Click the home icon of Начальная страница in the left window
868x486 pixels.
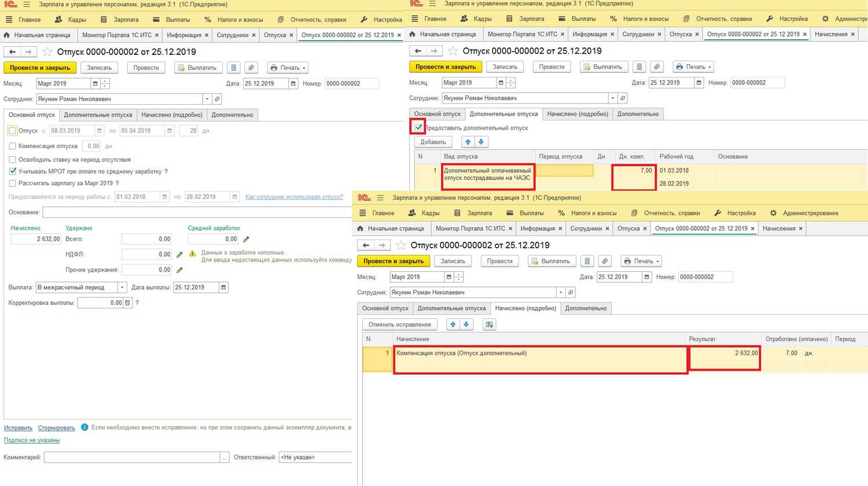coord(7,35)
